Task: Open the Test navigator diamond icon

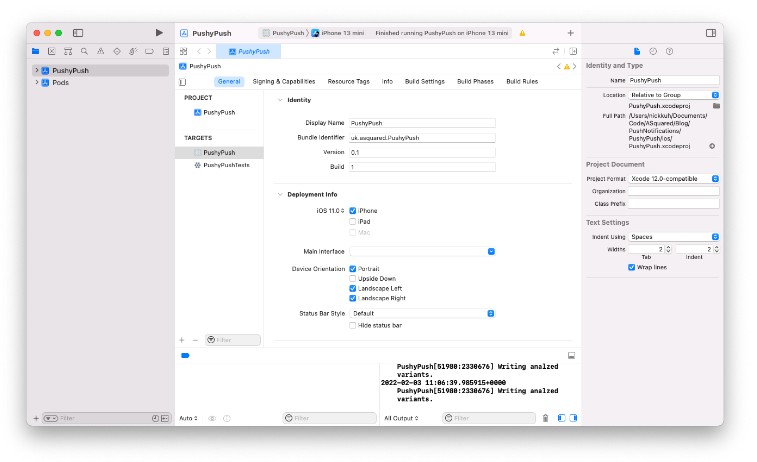Action: click(117, 51)
